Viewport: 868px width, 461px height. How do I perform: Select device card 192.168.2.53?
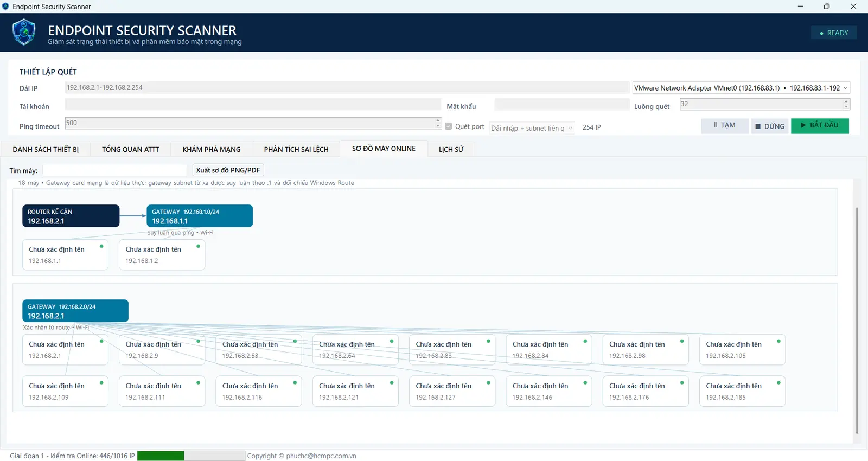259,350
